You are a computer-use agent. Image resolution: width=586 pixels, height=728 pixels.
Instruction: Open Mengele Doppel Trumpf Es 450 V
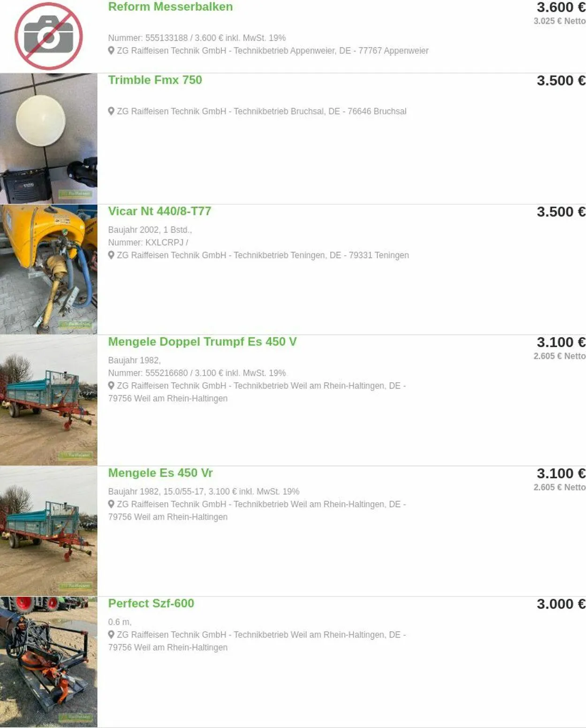pos(203,342)
